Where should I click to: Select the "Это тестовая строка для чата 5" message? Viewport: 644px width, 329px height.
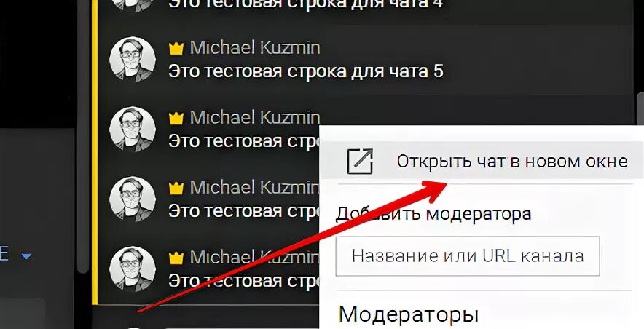click(x=306, y=71)
